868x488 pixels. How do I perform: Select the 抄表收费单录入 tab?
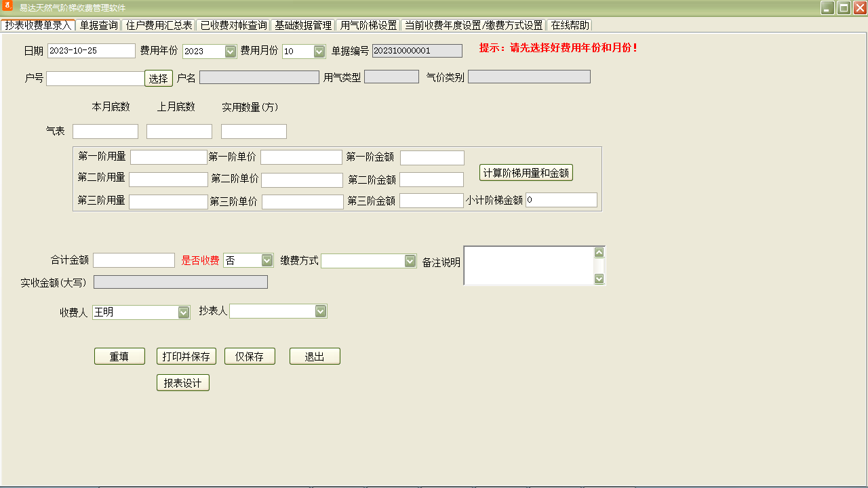tap(37, 25)
